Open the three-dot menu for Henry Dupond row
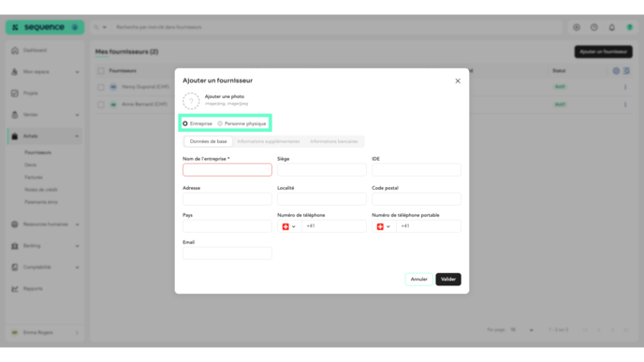This screenshot has height=362, width=644. 625,87
